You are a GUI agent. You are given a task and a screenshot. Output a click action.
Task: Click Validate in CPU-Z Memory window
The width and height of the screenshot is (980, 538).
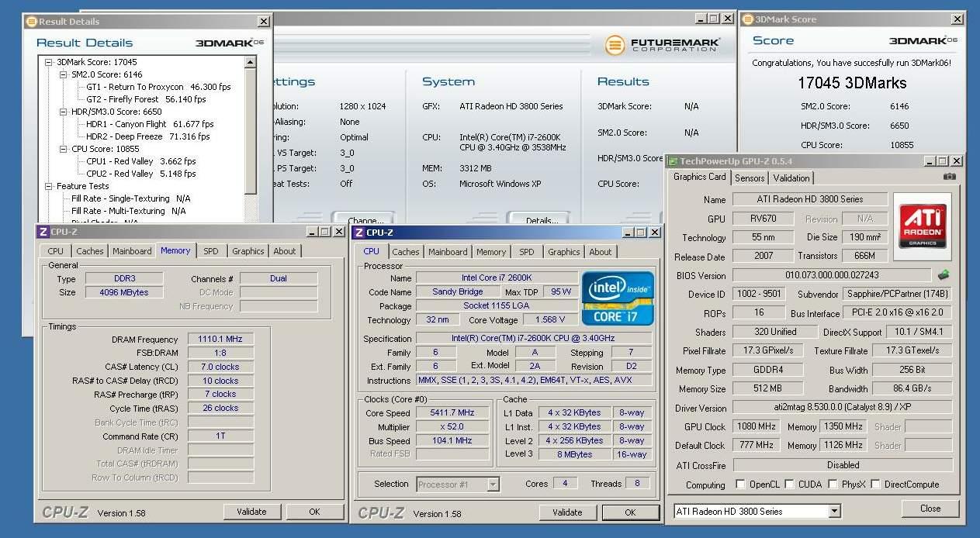(x=251, y=512)
